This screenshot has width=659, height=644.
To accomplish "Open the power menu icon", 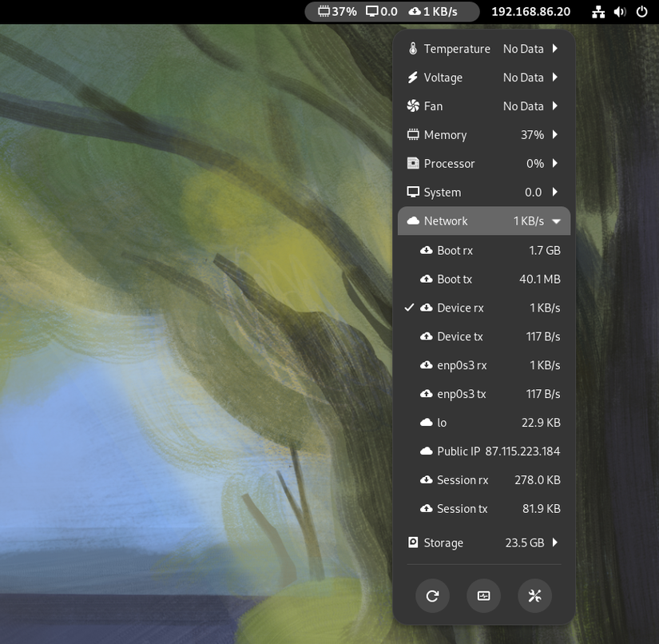I will (x=641, y=12).
